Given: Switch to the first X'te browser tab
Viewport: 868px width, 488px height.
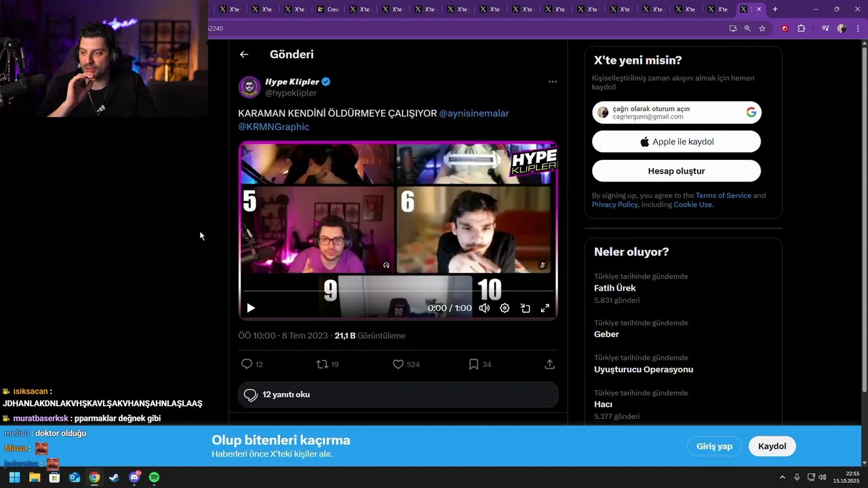Looking at the screenshot, I should [x=229, y=9].
